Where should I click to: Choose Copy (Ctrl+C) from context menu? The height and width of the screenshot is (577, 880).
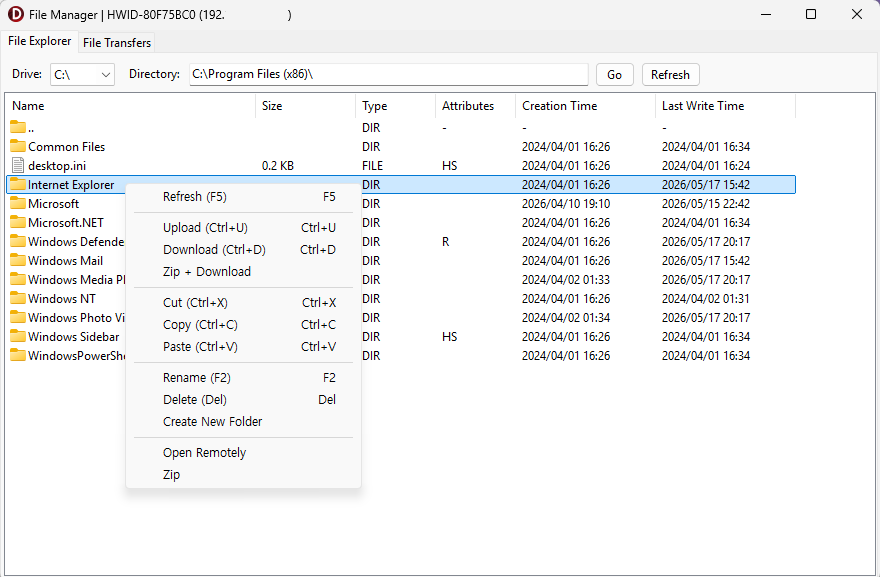[244, 325]
